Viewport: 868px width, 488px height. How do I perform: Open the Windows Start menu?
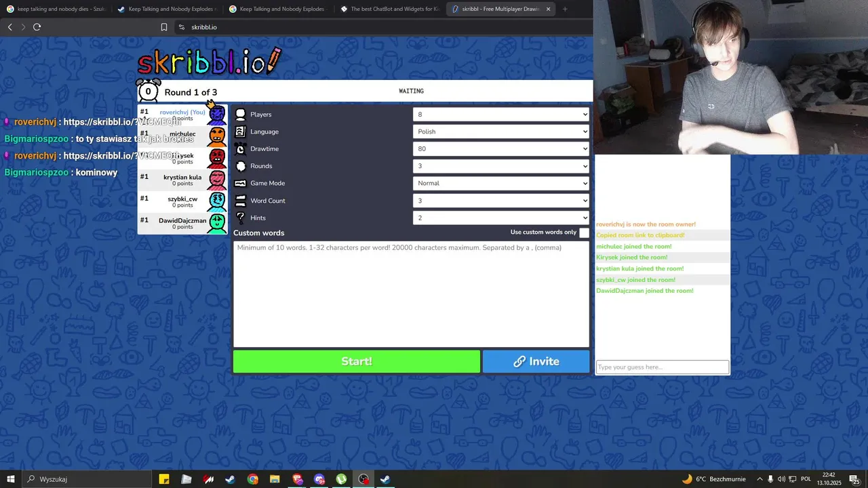coord(11,479)
